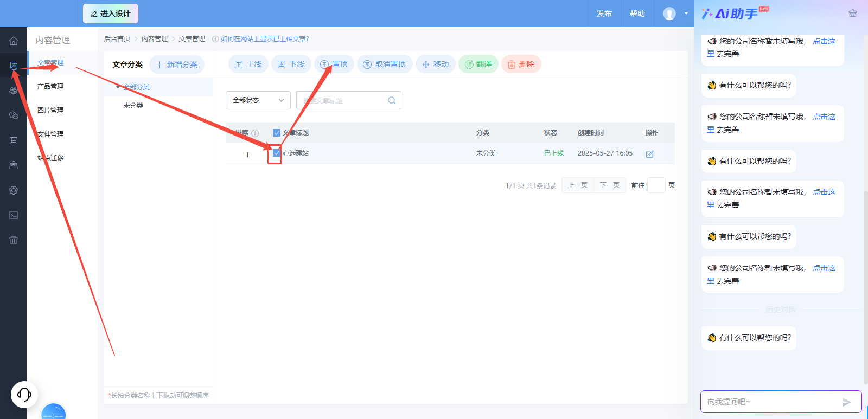
Task: Open 如何在网站上显示已上传文章 help link
Action: pyautogui.click(x=265, y=39)
